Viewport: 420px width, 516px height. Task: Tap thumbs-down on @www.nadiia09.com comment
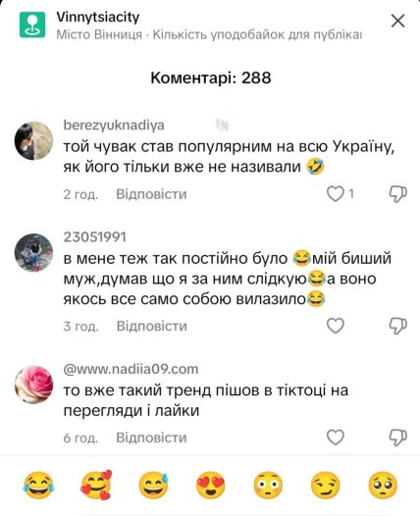(398, 438)
